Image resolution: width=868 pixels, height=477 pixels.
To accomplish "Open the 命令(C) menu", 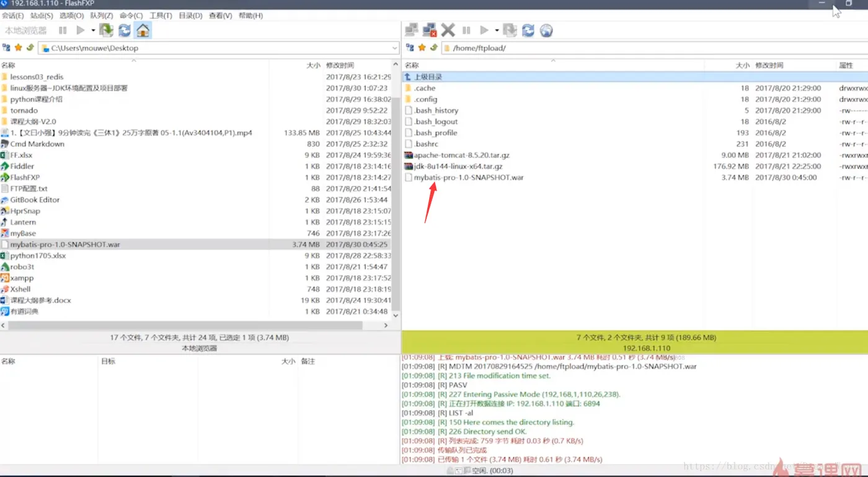I will tap(131, 16).
